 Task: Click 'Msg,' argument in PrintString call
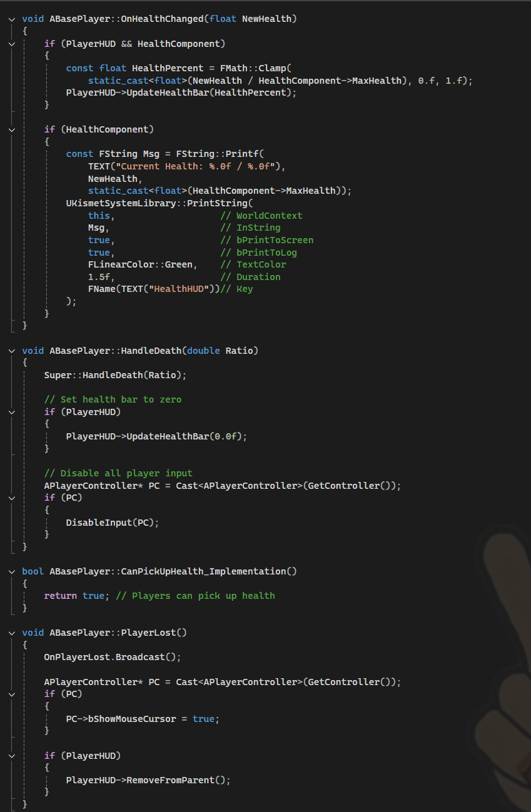(99, 228)
